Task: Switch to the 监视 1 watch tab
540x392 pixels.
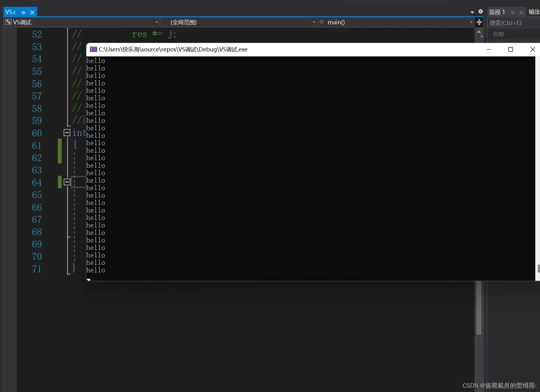Action: [x=497, y=12]
